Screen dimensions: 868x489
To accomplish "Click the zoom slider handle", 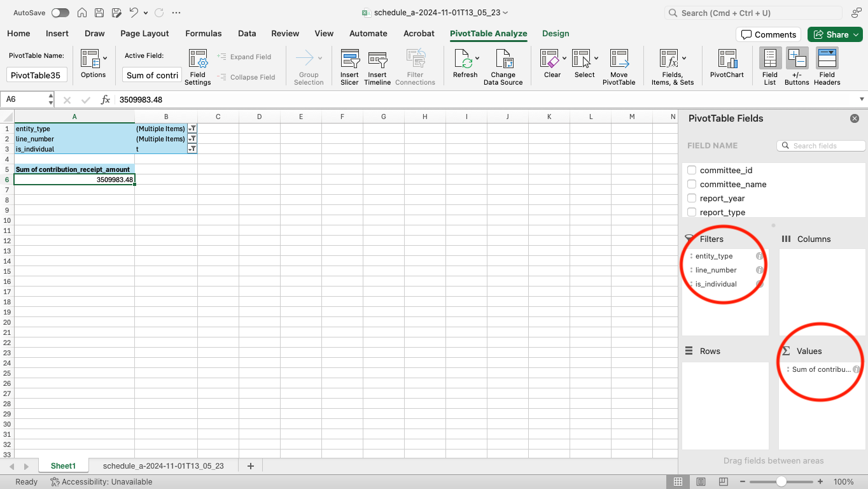I will [x=781, y=482].
